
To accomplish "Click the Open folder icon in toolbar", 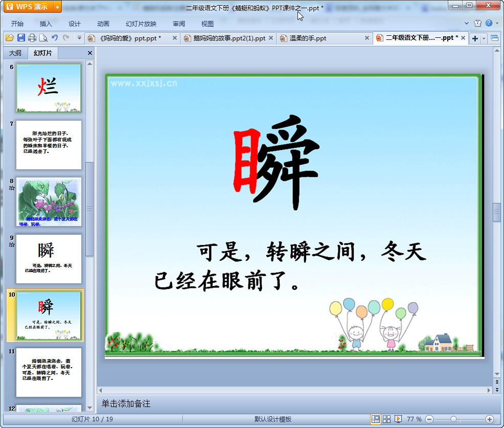I will [9, 38].
